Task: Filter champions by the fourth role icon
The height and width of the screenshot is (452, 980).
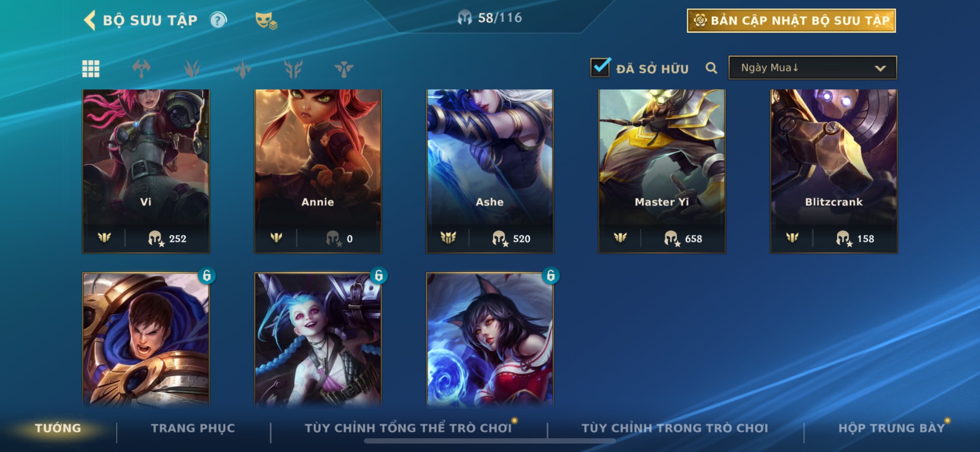Action: tap(293, 69)
